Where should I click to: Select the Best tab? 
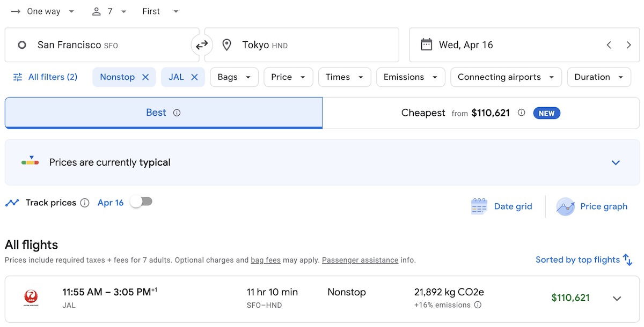(x=164, y=113)
